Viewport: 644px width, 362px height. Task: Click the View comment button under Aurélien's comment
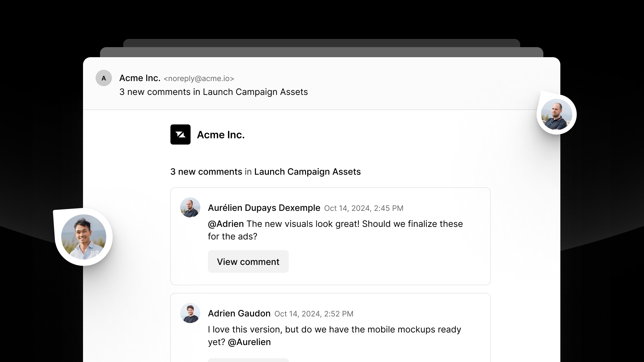[x=248, y=261]
